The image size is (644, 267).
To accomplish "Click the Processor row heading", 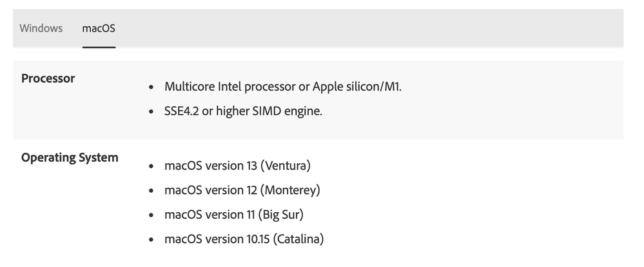I will point(48,79).
